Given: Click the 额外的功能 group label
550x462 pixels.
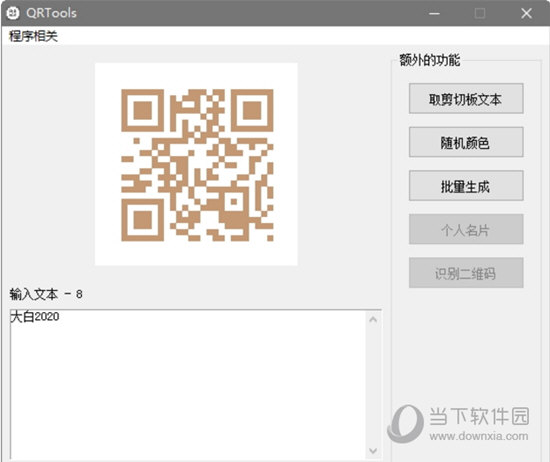Looking at the screenshot, I should coord(430,60).
